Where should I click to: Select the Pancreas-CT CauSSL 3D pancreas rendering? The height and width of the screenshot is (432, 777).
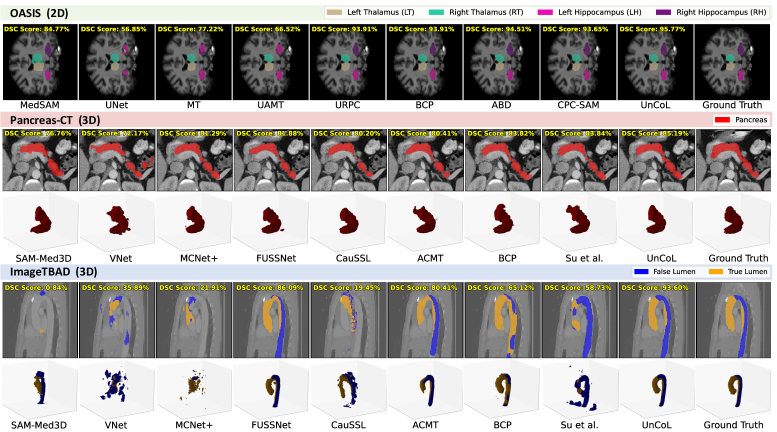click(x=349, y=221)
